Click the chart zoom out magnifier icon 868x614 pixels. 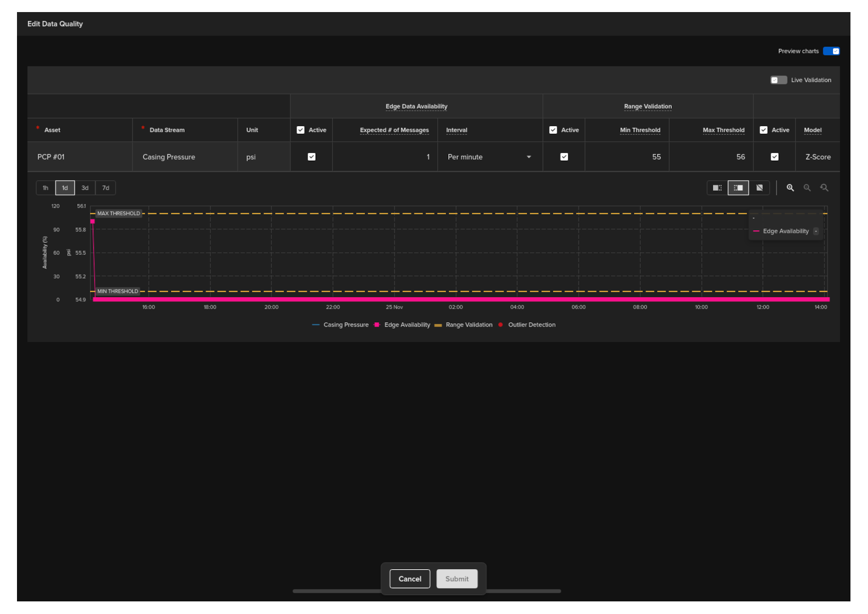pos(807,188)
